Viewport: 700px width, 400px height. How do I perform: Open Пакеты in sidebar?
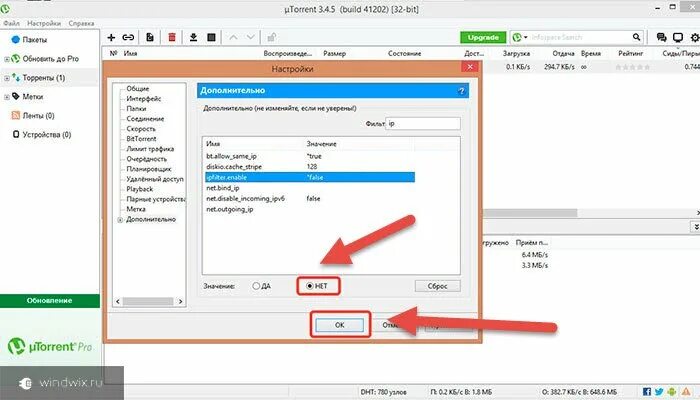[29, 40]
